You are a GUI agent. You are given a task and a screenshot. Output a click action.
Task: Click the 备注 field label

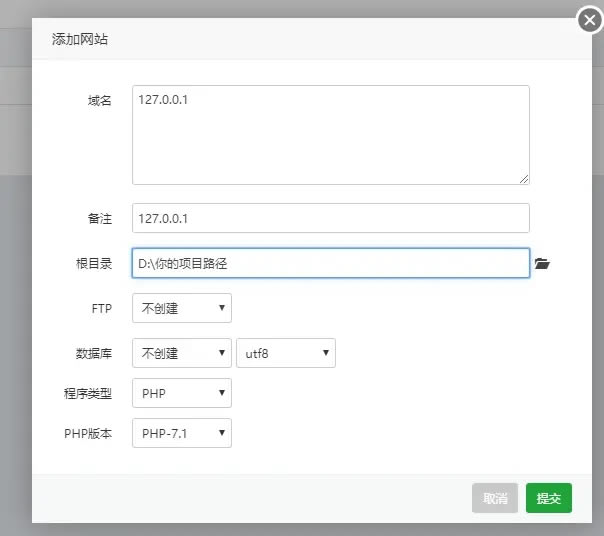coord(100,218)
